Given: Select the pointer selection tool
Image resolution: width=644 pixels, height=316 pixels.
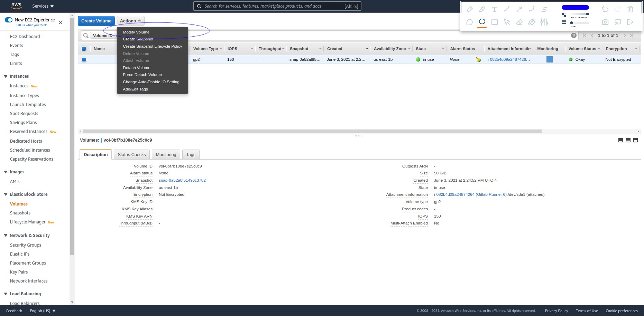Looking at the screenshot, I should tap(507, 22).
